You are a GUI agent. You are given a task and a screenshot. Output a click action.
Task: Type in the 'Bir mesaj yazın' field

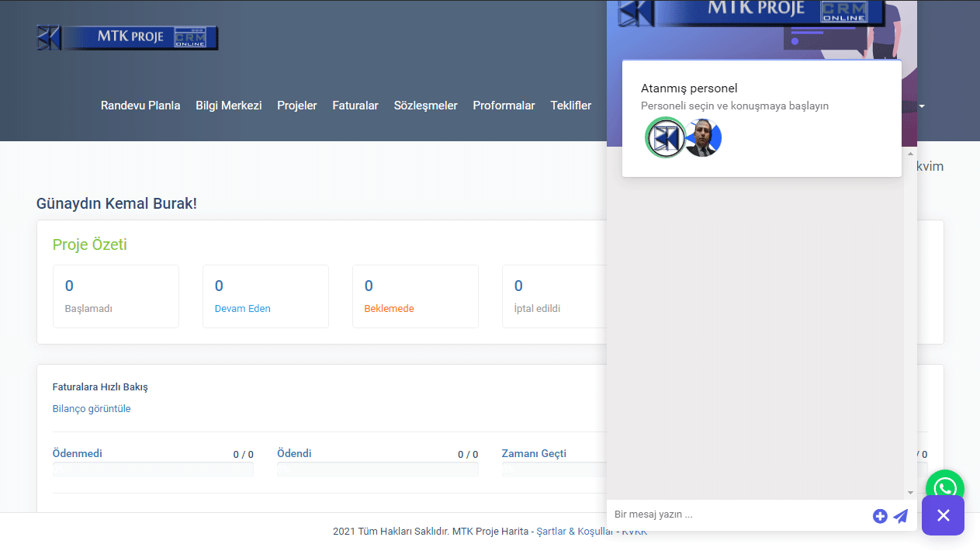(x=737, y=515)
